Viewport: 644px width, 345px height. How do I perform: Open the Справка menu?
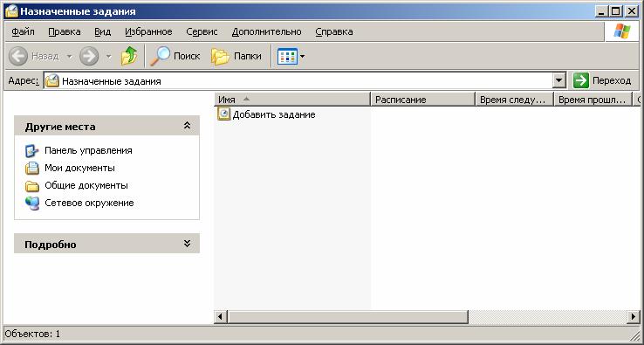pos(334,31)
